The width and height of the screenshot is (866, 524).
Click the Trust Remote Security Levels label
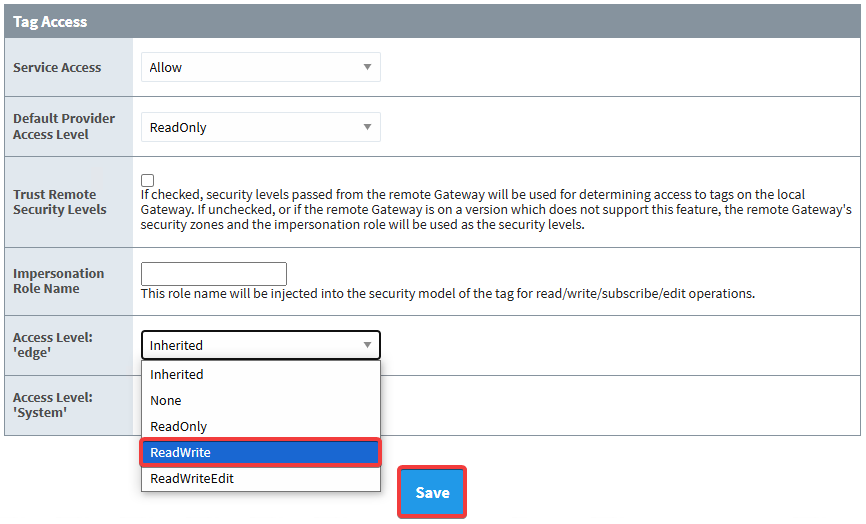click(x=60, y=202)
